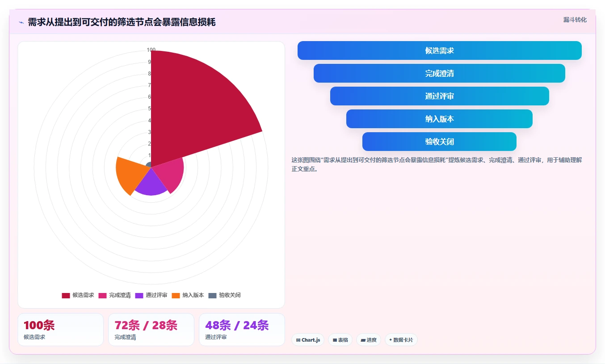Click the 进度 tag chip
The height and width of the screenshot is (364, 605).
369,340
